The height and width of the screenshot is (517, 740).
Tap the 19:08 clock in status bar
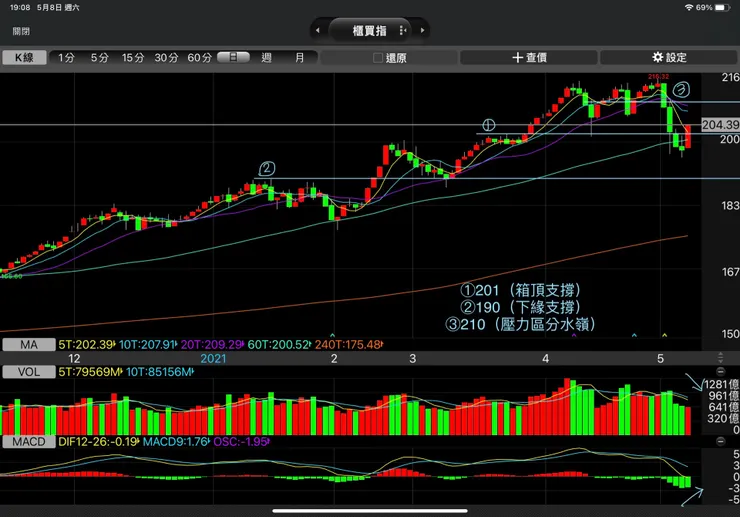(20, 8)
